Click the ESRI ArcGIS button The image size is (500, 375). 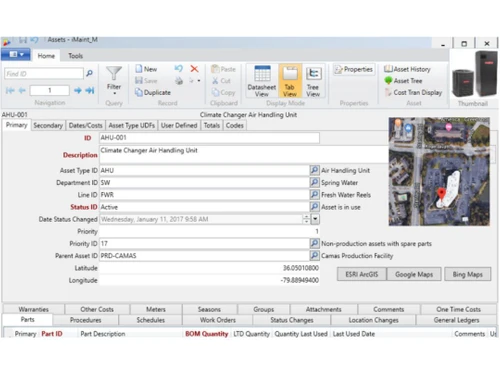coord(362,274)
